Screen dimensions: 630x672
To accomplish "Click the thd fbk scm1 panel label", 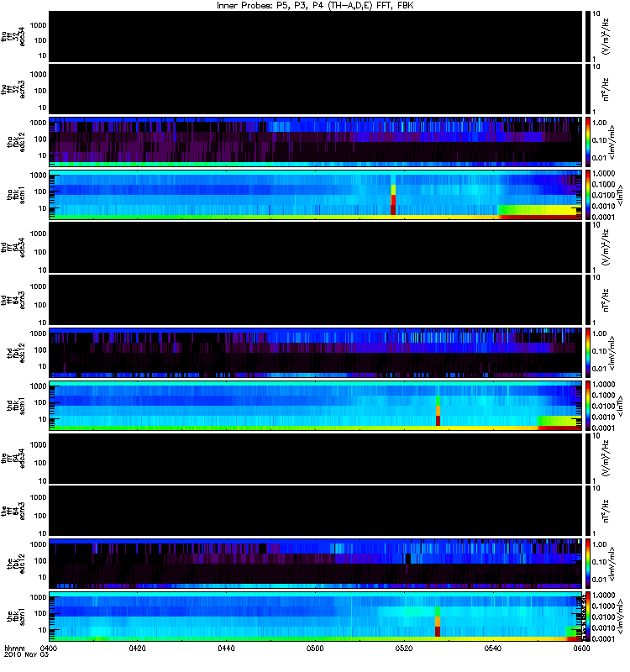I will 16,406.
